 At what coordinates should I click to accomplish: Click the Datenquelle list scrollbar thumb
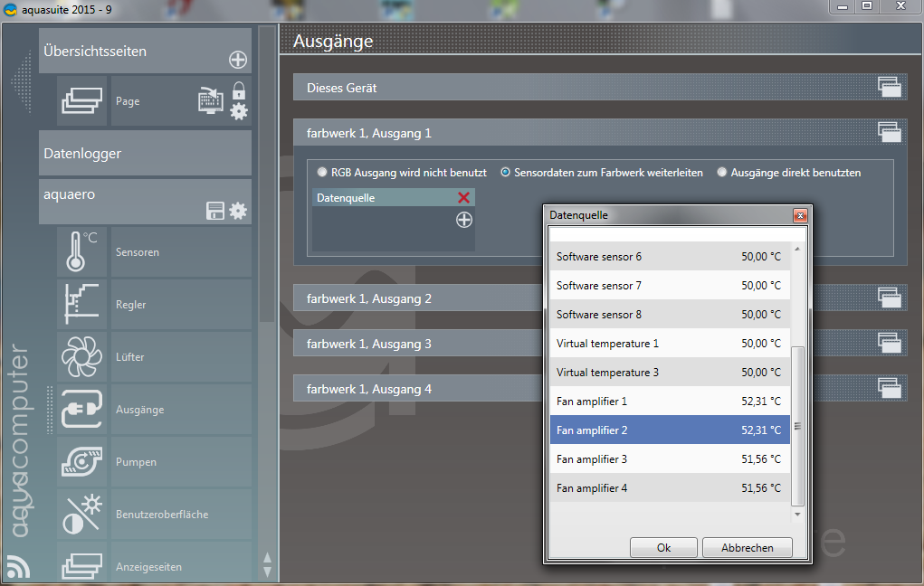(x=797, y=425)
